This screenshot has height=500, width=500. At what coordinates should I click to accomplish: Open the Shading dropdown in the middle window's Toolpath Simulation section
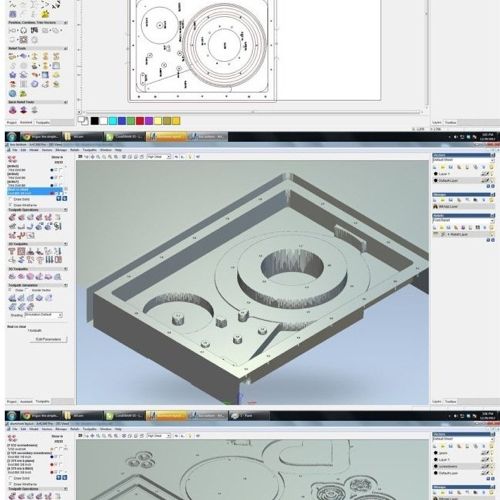pos(44,315)
